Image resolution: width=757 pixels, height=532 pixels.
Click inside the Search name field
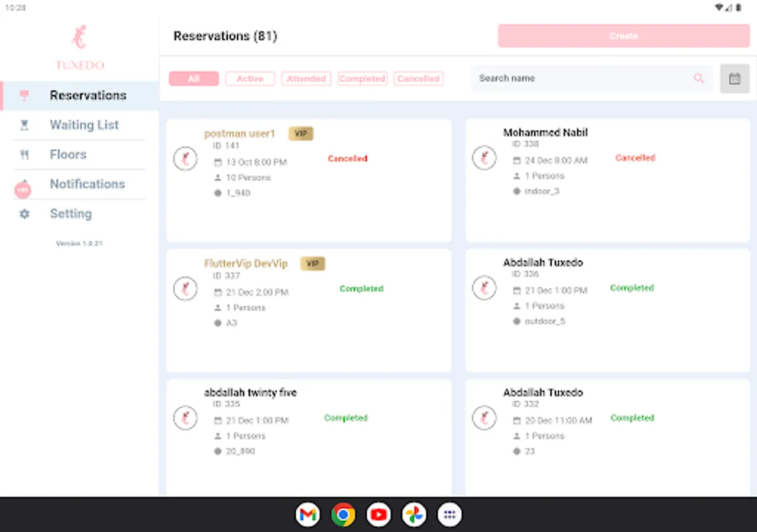click(562, 78)
